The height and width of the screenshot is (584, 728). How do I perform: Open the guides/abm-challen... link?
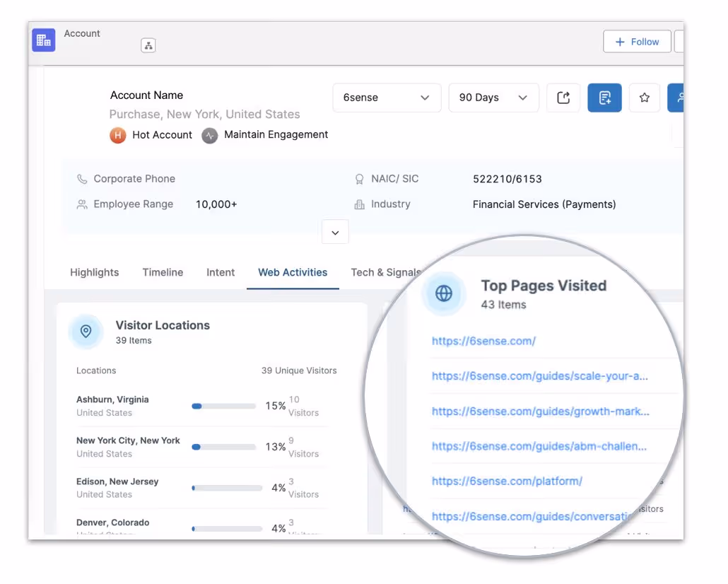point(539,446)
